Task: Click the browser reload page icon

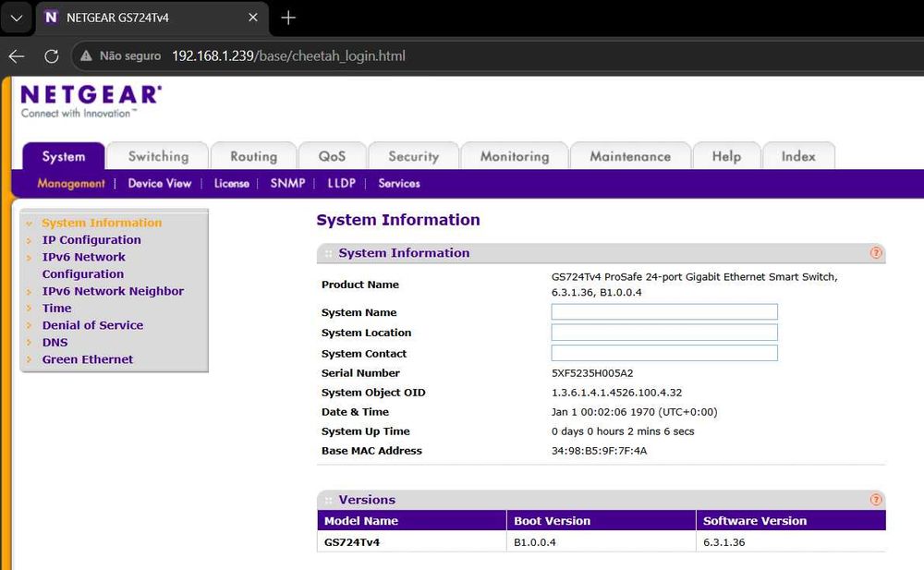Action: [x=52, y=56]
